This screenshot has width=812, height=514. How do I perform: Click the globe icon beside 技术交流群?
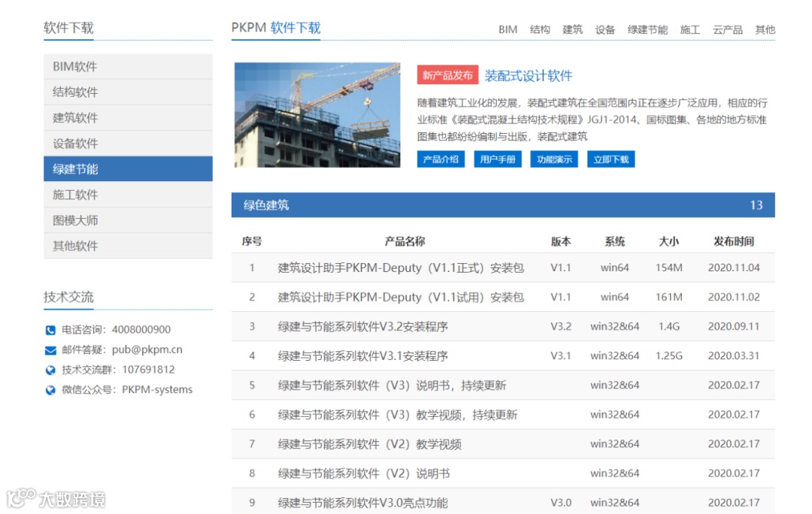50,370
